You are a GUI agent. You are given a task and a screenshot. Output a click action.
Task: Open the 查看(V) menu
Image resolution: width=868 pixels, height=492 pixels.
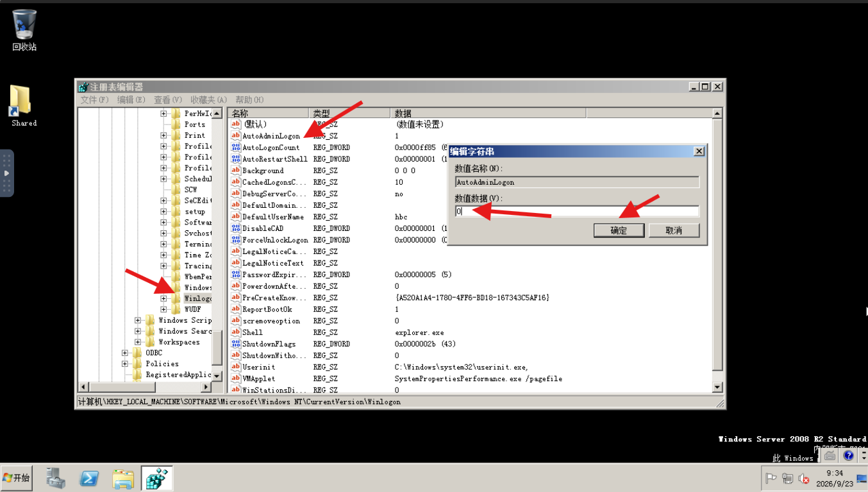168,100
